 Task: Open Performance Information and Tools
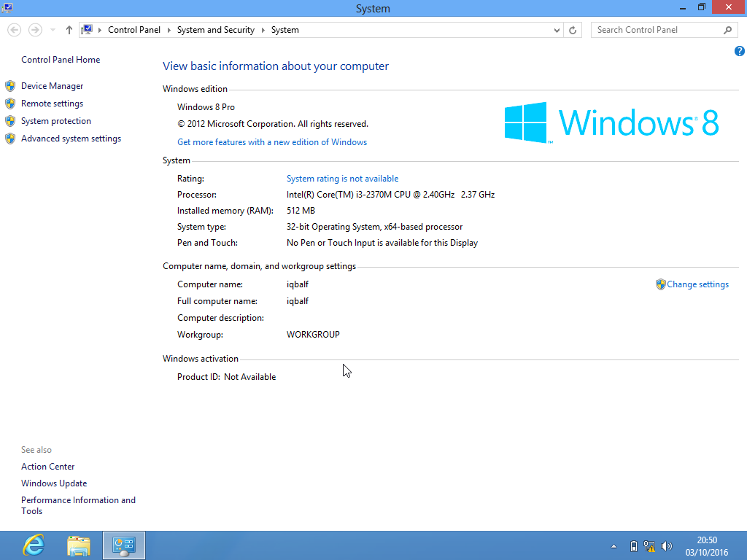(78, 505)
